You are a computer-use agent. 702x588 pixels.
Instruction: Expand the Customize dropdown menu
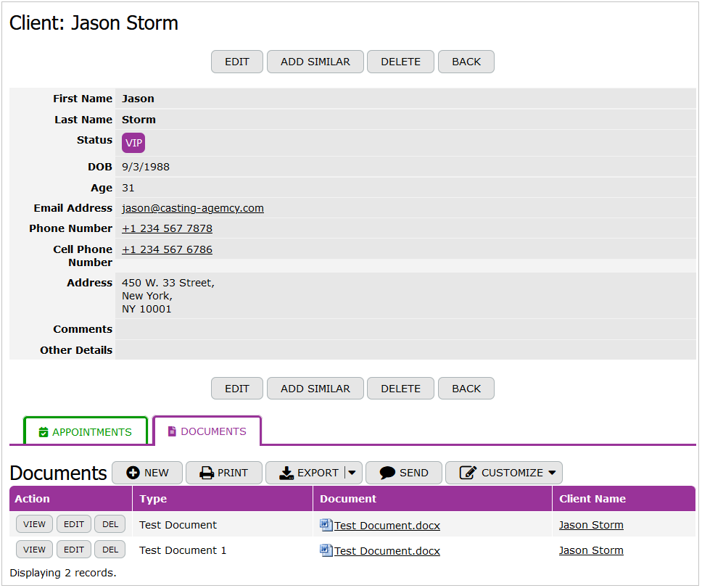(x=552, y=473)
